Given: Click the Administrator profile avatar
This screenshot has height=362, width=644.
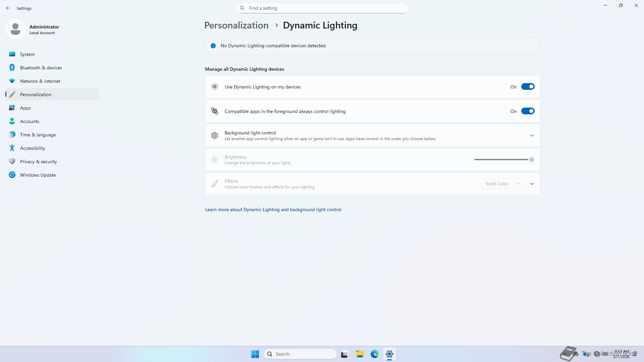Looking at the screenshot, I should 15,29.
